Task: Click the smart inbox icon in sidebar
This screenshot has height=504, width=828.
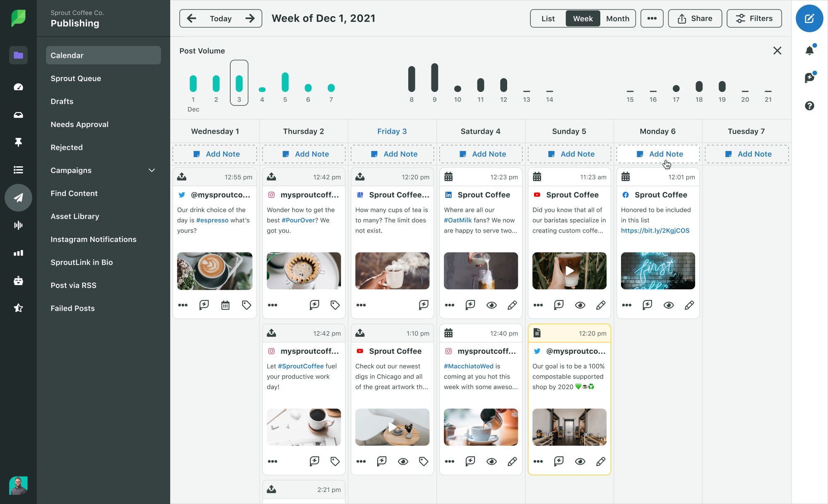Action: (18, 115)
